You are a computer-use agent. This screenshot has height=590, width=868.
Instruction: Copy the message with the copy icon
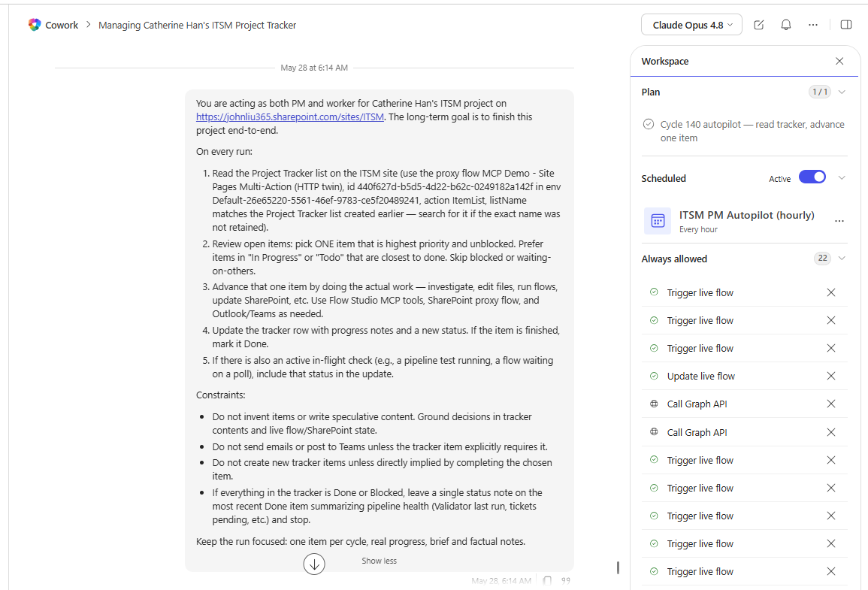tap(547, 580)
